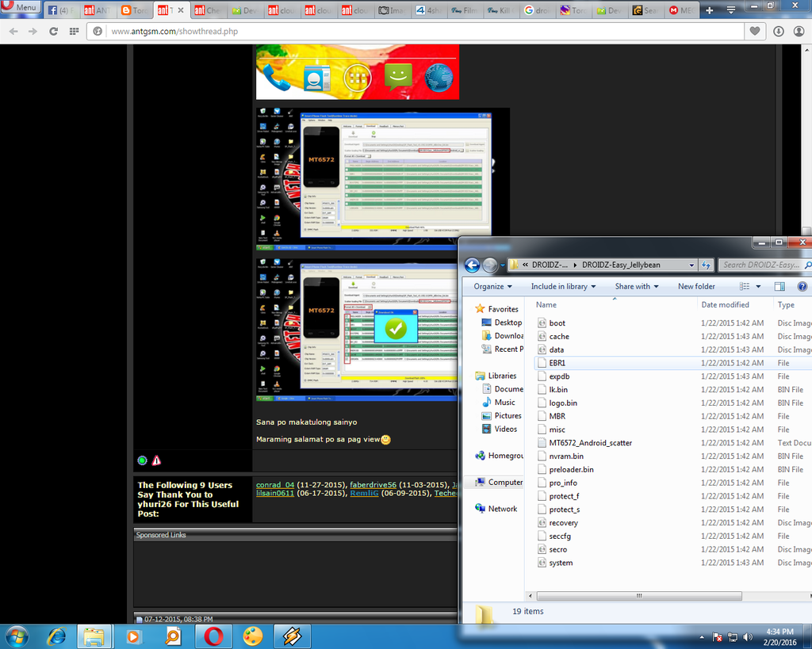Click the New folder button
The width and height of the screenshot is (812, 649).
696,286
